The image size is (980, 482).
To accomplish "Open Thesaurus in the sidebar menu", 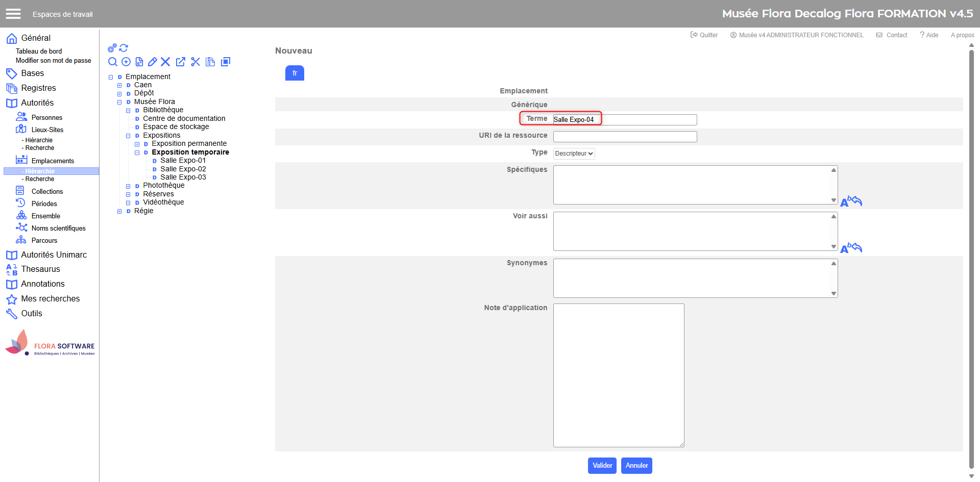I will coord(40,269).
